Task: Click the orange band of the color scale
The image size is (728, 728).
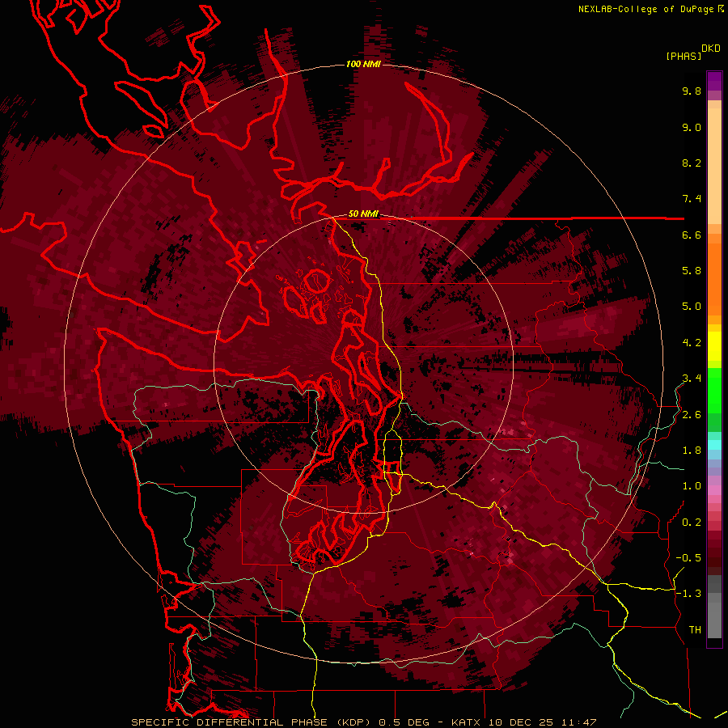Action: click(x=714, y=275)
